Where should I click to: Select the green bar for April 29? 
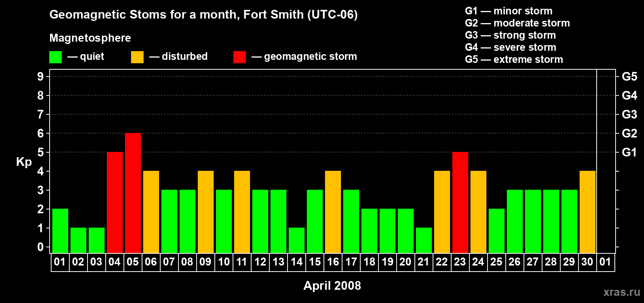569,222
